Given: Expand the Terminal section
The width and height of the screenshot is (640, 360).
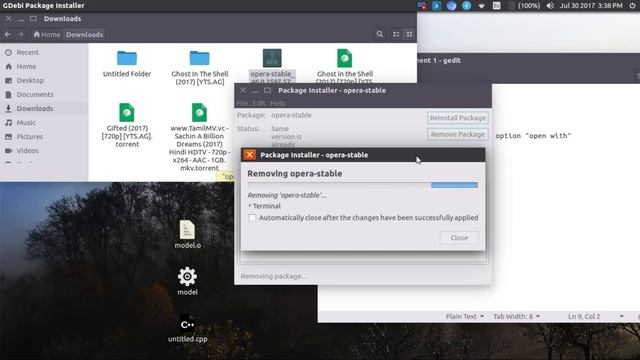Looking at the screenshot, I should click(264, 206).
